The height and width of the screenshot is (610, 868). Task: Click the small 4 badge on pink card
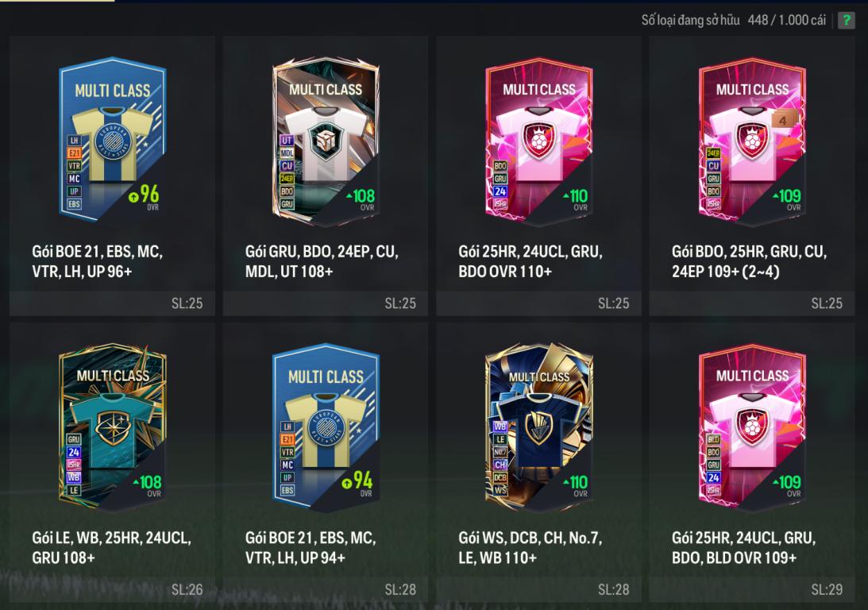point(782,120)
